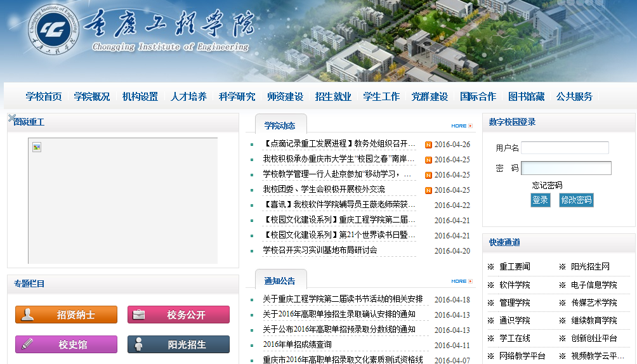Click the broken image icon in the slideshow

[37, 147]
